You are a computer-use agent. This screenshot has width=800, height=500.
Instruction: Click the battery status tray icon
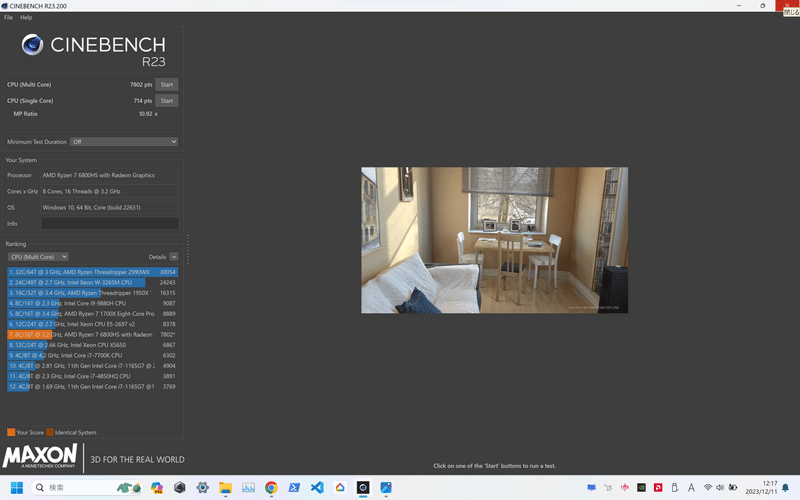[733, 488]
